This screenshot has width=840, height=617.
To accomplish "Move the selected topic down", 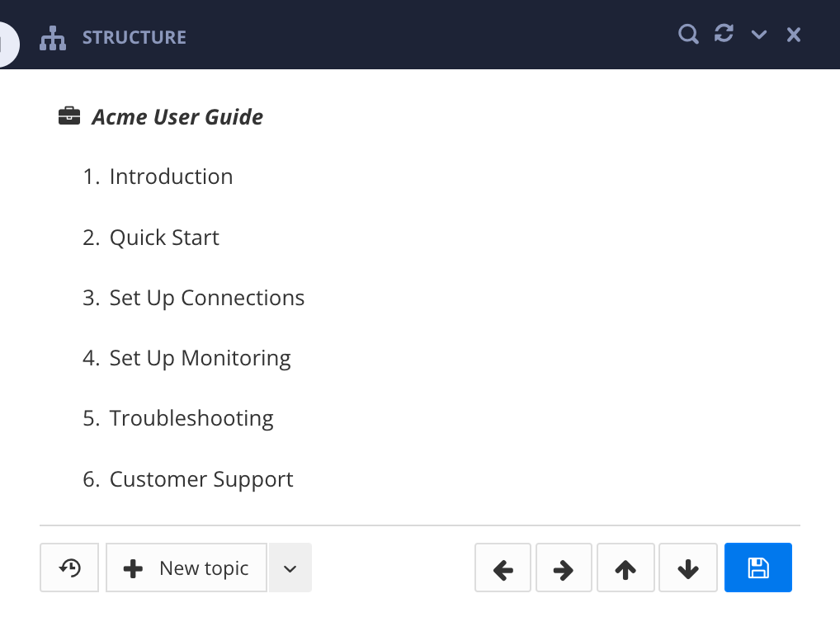I will click(687, 568).
